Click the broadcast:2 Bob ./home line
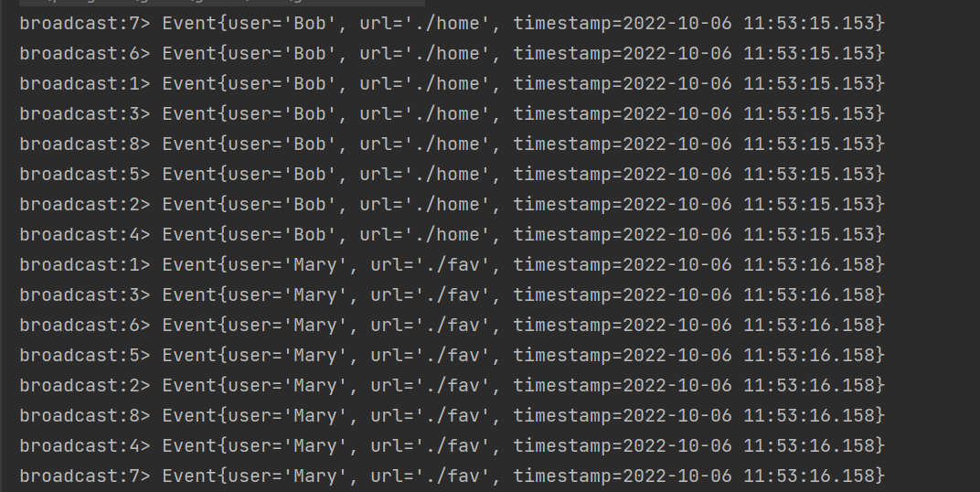980x492 pixels. [452, 205]
